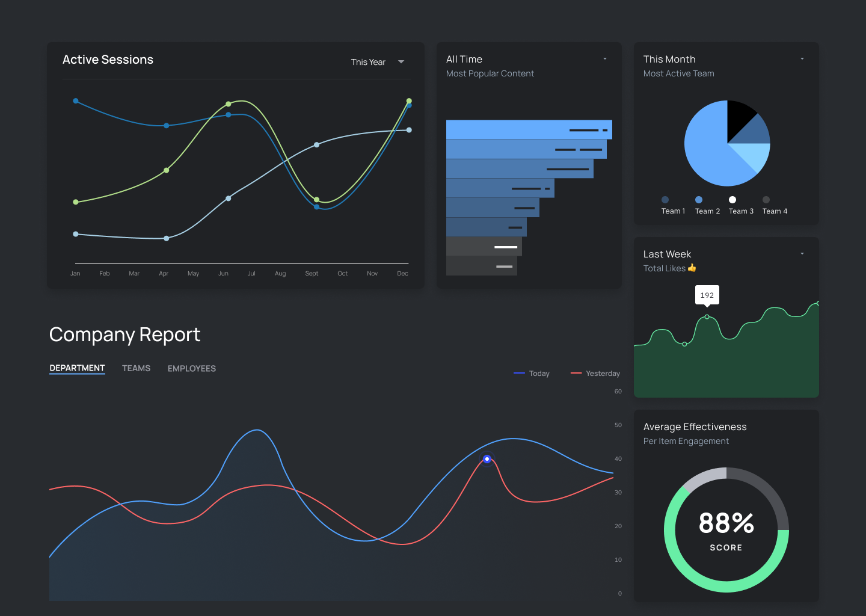
Task: Click the Team 2 legend dot
Action: point(698,200)
